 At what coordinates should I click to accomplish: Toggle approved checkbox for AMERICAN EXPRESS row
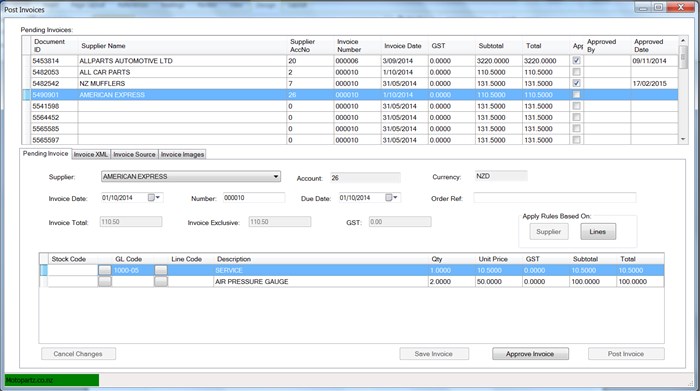576,95
